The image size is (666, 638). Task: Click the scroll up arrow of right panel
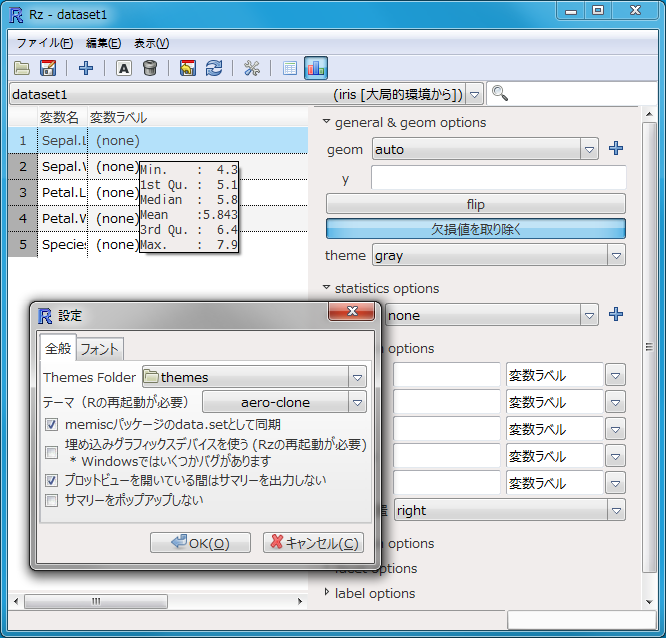coord(649,114)
